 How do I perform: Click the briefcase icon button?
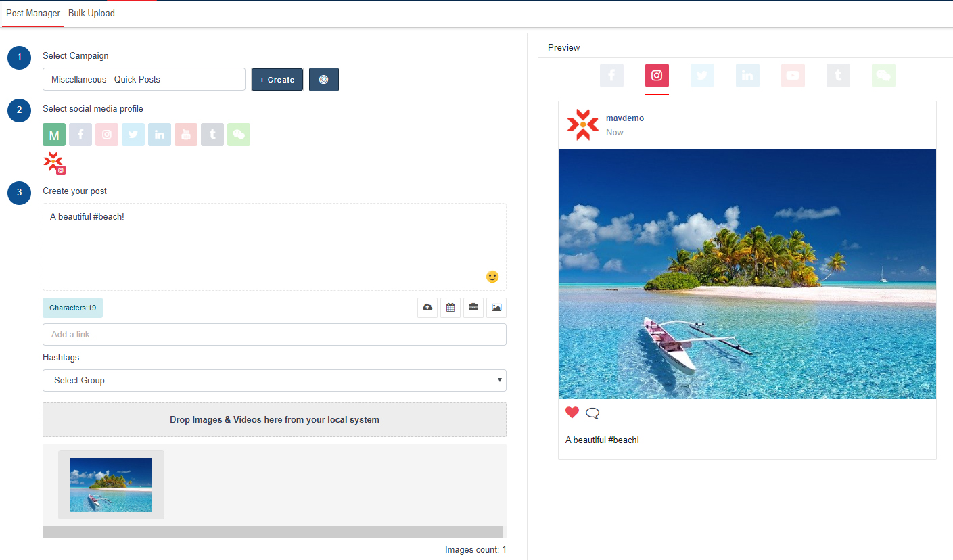pos(473,308)
